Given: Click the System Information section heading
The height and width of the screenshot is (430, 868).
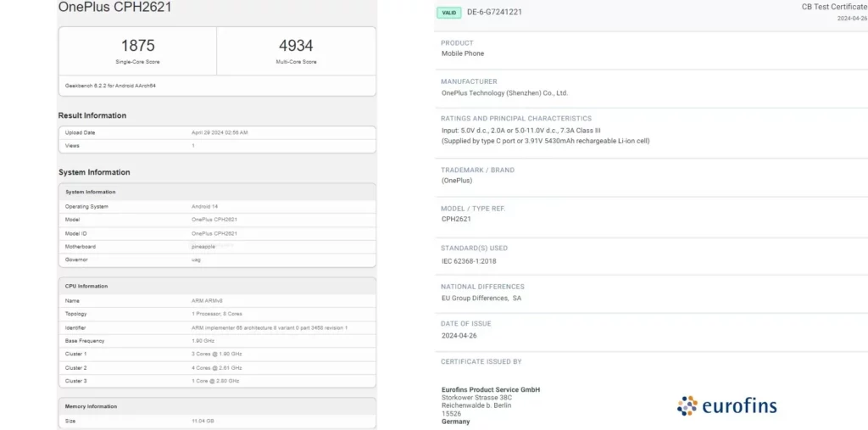Looking at the screenshot, I should (x=95, y=172).
